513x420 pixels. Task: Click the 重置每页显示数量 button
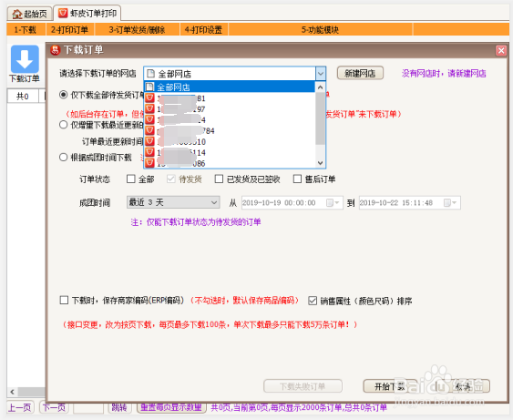[x=171, y=407]
